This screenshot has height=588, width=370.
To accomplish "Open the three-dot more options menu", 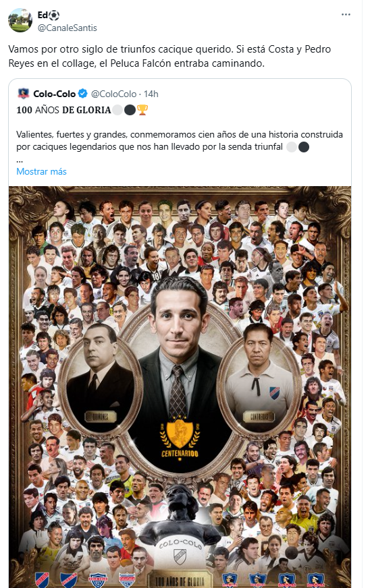I will point(346,15).
